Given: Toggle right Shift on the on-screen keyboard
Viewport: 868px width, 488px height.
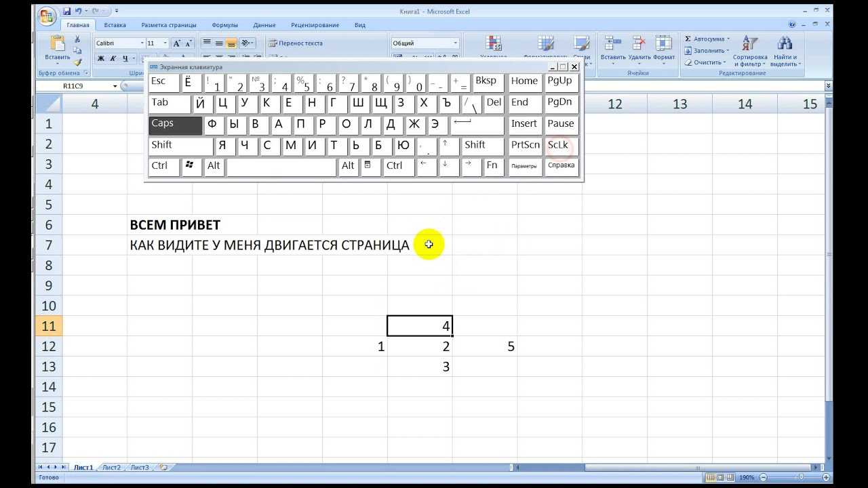Looking at the screenshot, I should [483, 146].
